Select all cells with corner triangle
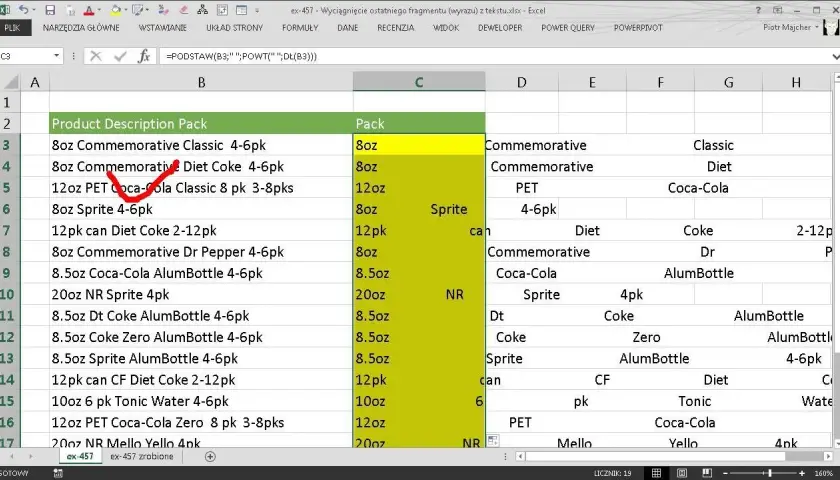The width and height of the screenshot is (840, 480). (x=11, y=82)
